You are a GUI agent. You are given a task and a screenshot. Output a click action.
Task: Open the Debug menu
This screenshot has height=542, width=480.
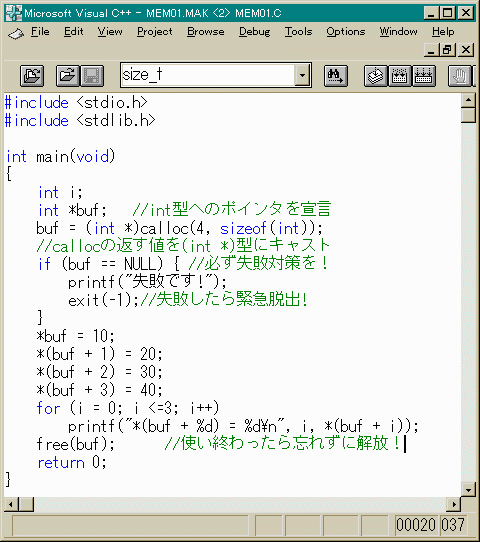tap(255, 32)
